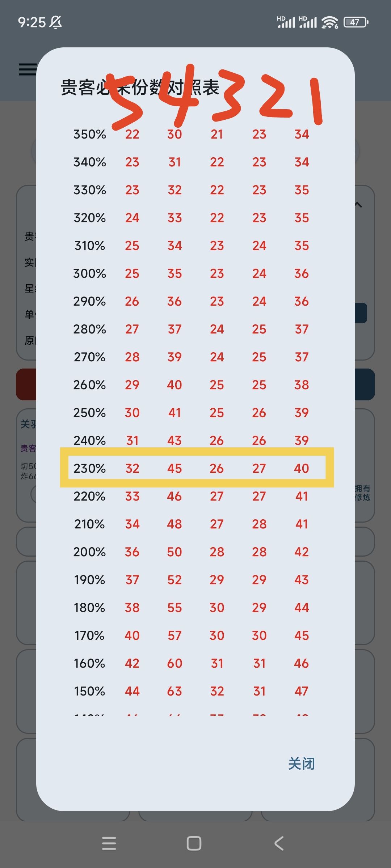The height and width of the screenshot is (868, 391).
Task: Tap value 63 in the 150% row
Action: (x=174, y=691)
